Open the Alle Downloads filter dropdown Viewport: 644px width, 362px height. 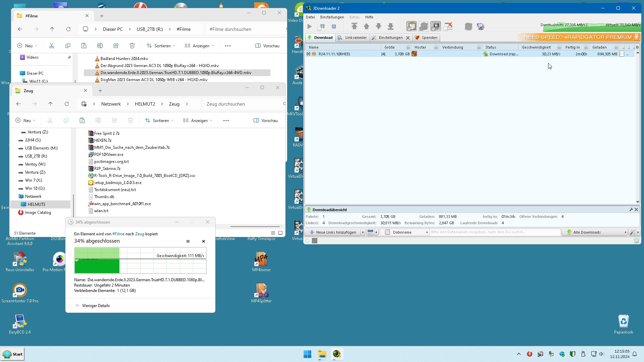[x=595, y=232]
